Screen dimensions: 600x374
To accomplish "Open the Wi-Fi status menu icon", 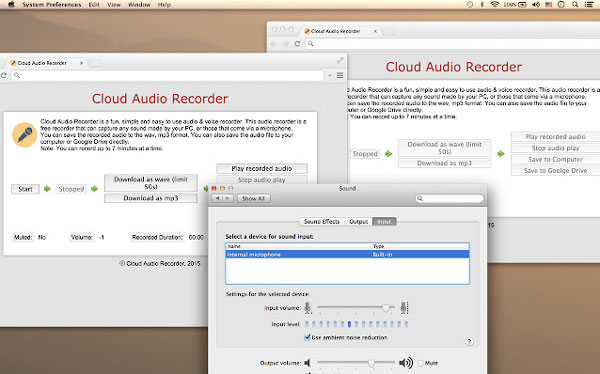I will 495,5.
